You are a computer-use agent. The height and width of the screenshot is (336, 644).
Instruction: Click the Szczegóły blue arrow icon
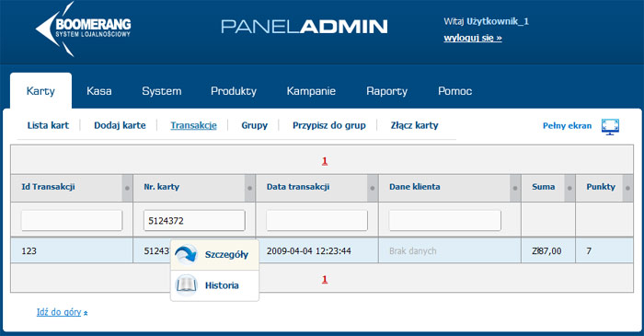point(186,254)
